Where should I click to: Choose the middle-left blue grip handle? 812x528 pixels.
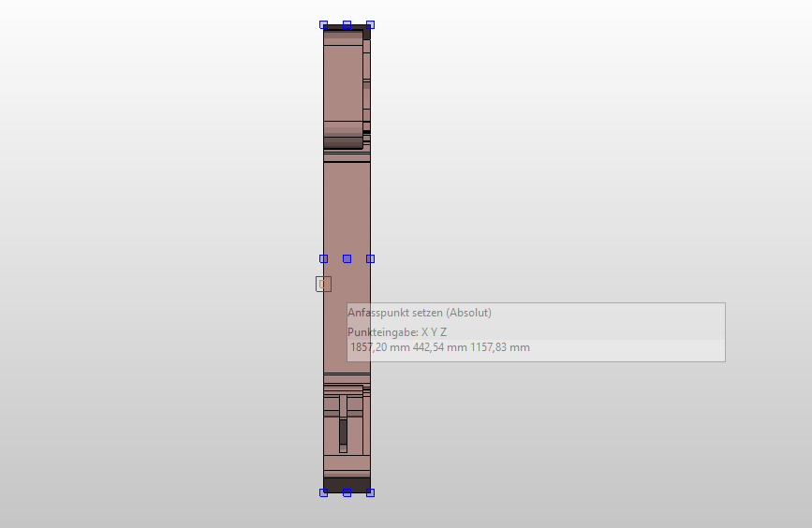coord(324,258)
